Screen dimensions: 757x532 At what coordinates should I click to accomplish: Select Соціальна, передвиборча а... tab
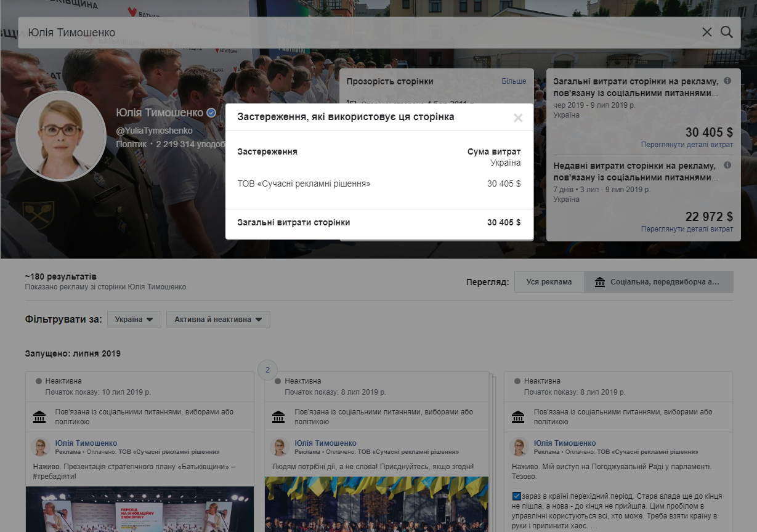pyautogui.click(x=658, y=282)
